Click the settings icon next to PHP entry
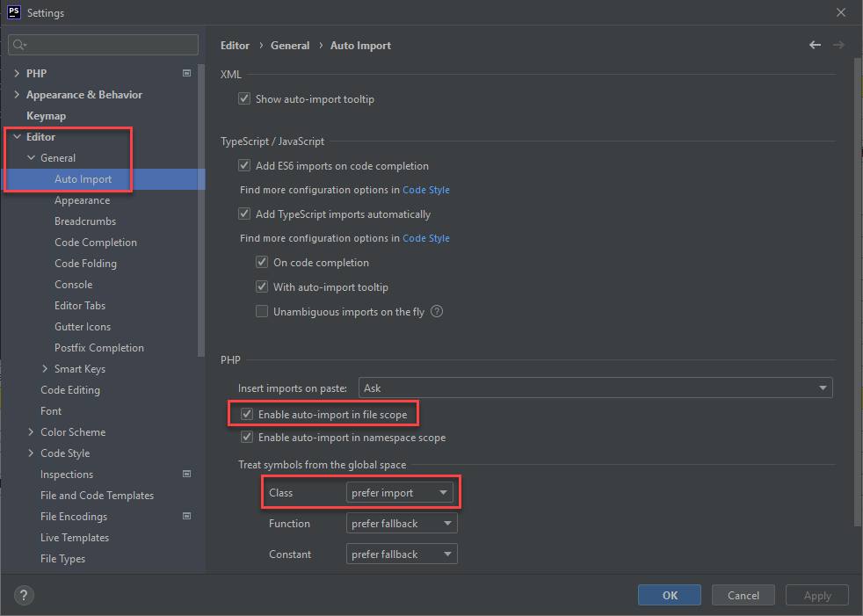This screenshot has width=863, height=616. (x=186, y=73)
